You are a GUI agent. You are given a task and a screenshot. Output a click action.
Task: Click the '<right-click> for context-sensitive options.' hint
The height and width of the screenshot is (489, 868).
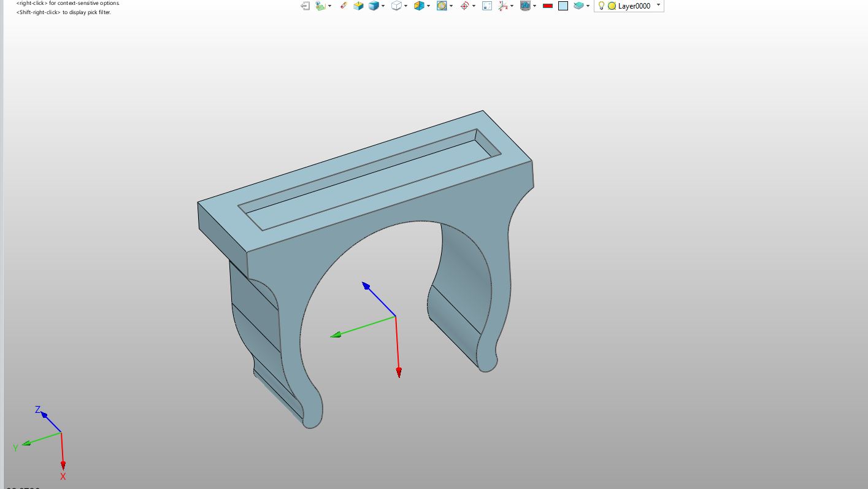coord(68,3)
